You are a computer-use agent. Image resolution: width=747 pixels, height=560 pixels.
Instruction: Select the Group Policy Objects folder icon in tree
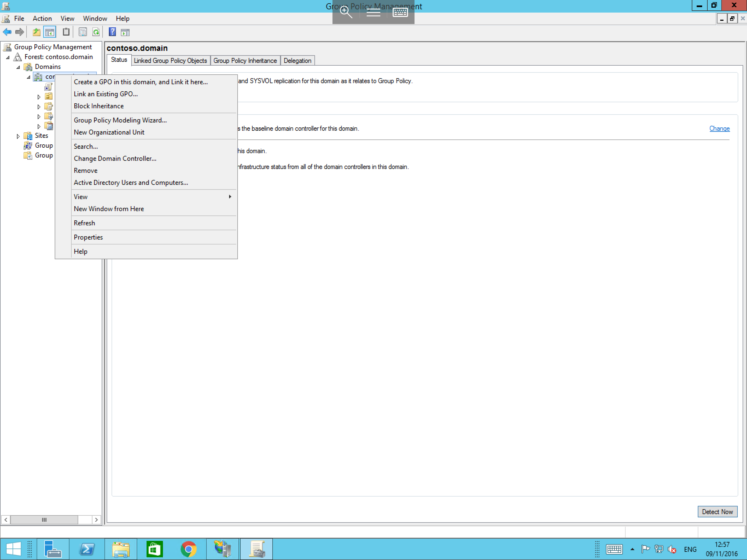[x=49, y=107]
